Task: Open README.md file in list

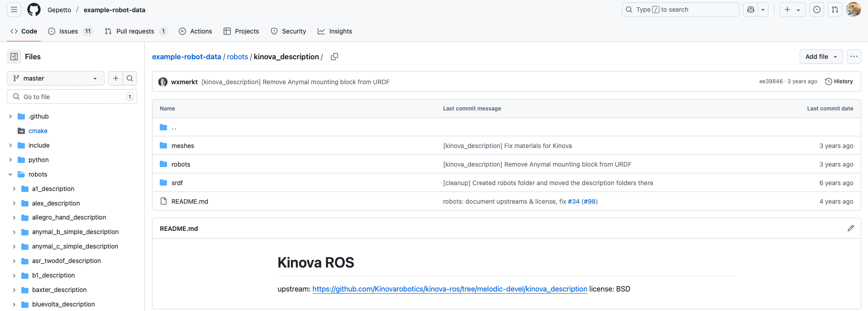Action: 190,201
